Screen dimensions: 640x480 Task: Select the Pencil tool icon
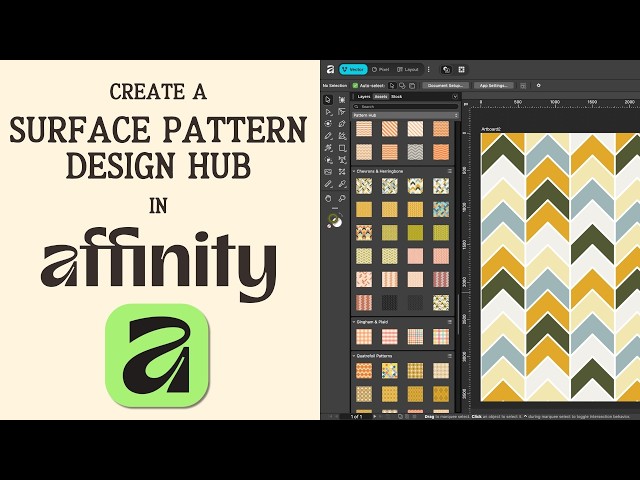[x=328, y=136]
